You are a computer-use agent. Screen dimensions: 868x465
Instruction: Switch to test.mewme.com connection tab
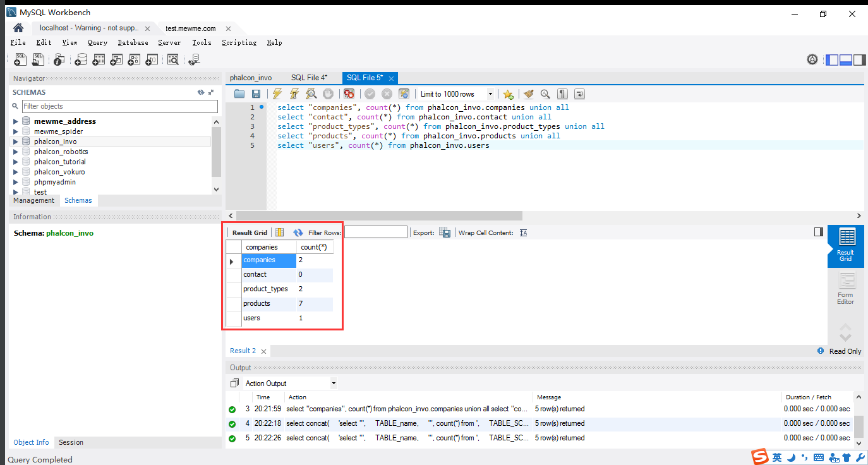[x=190, y=28]
